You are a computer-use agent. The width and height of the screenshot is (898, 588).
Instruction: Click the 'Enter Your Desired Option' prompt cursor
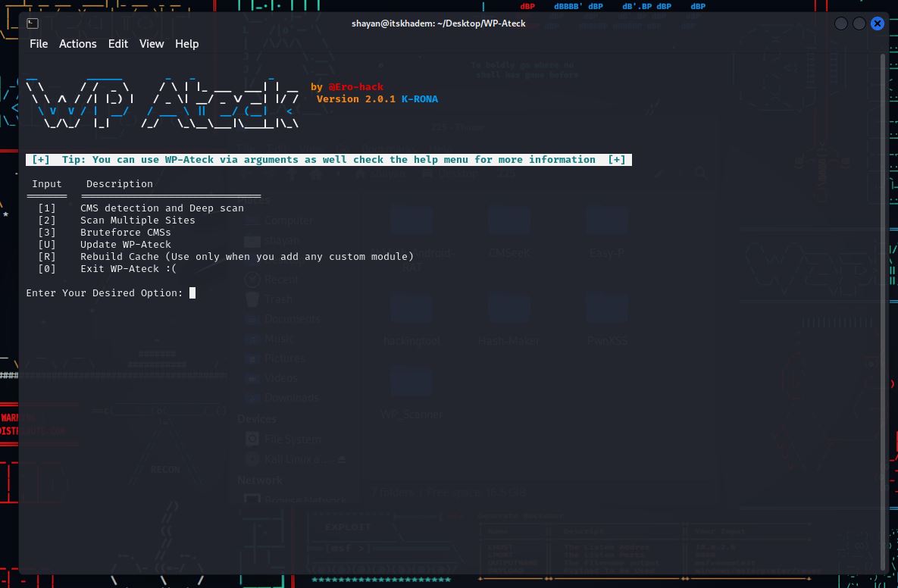click(192, 293)
